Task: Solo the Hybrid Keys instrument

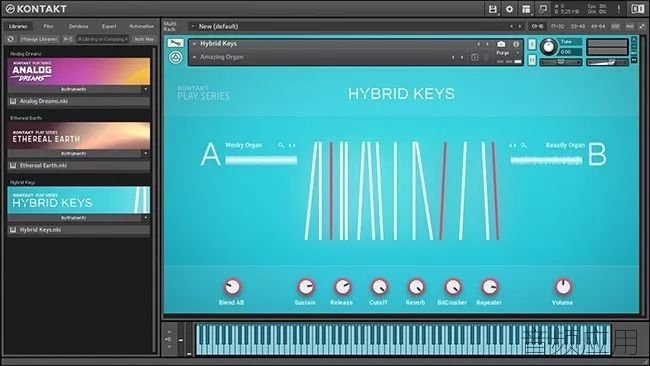Action: coord(532,44)
